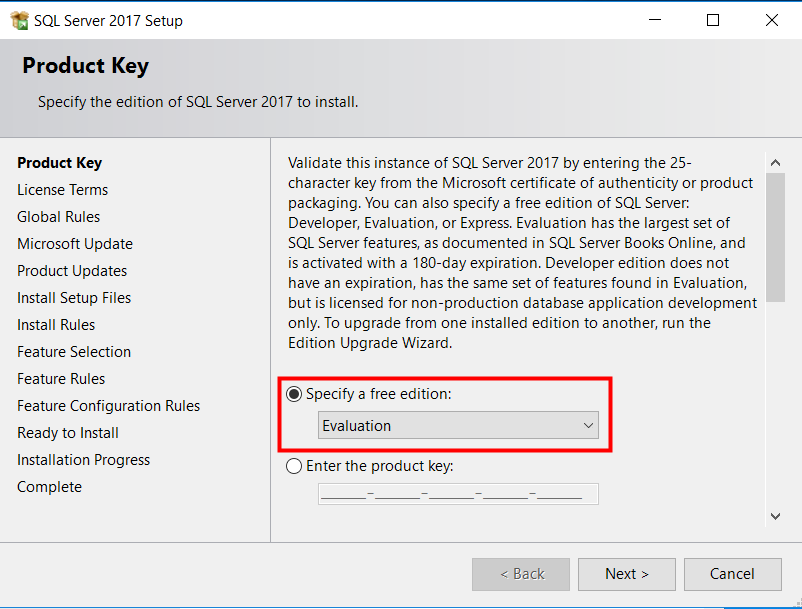802x609 pixels.
Task: Select the License Terms step
Action: click(x=62, y=190)
